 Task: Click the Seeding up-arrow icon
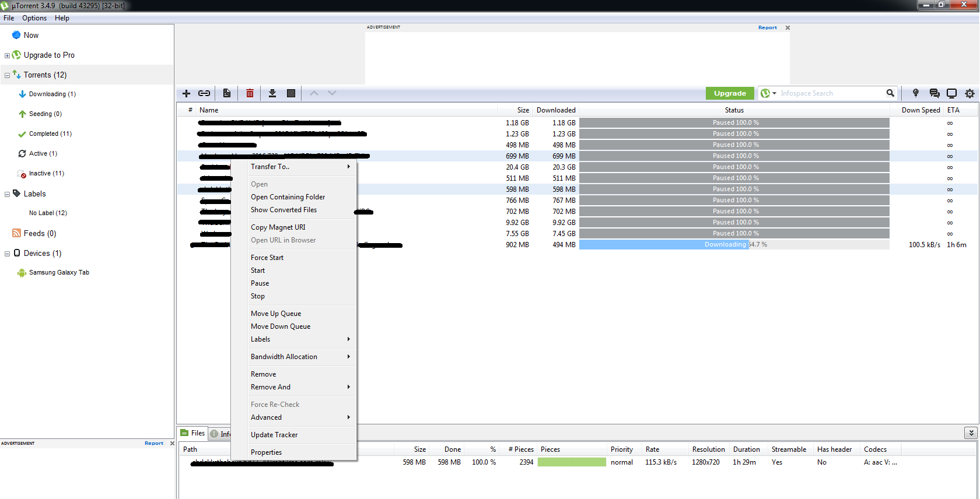point(22,114)
